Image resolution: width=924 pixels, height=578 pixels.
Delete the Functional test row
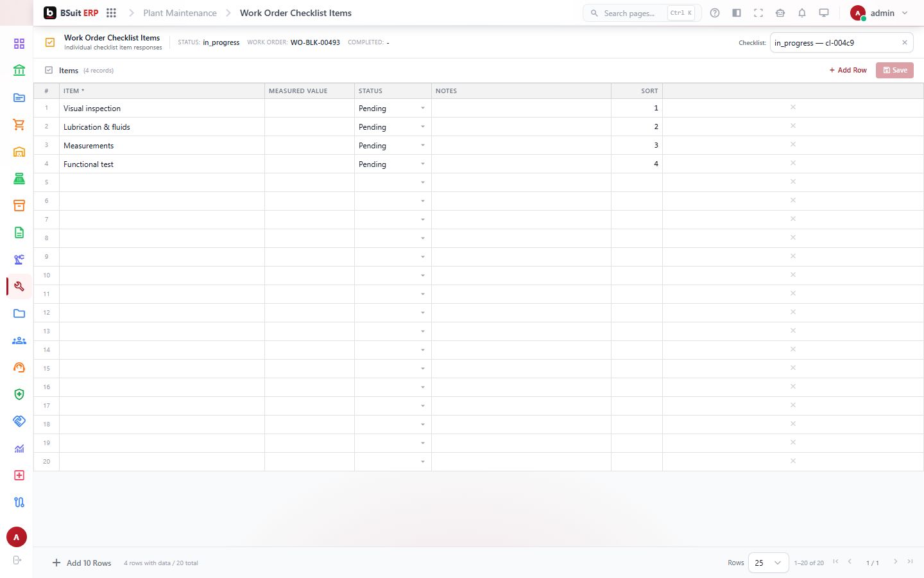[793, 163]
